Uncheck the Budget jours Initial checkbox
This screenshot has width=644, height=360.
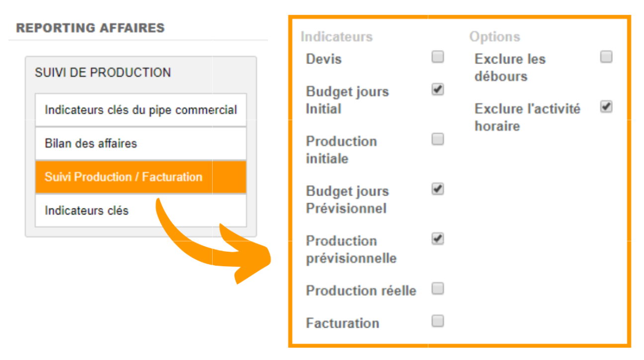click(x=437, y=90)
